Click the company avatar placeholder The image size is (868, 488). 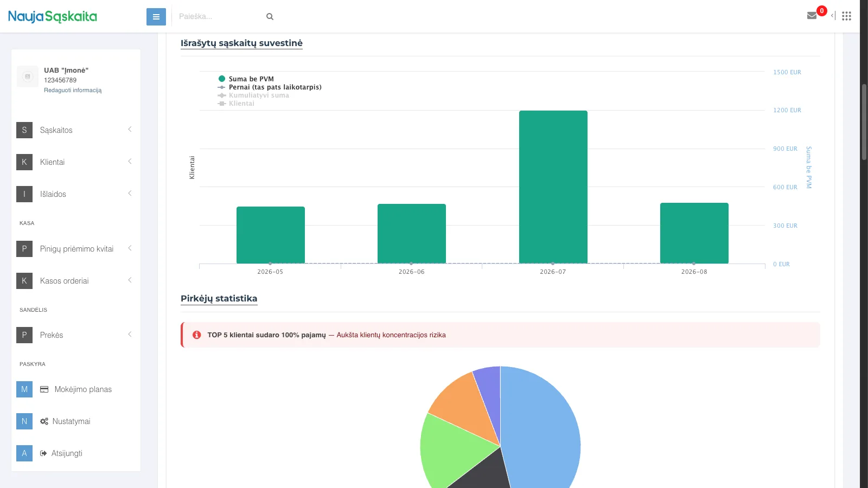pyautogui.click(x=28, y=76)
